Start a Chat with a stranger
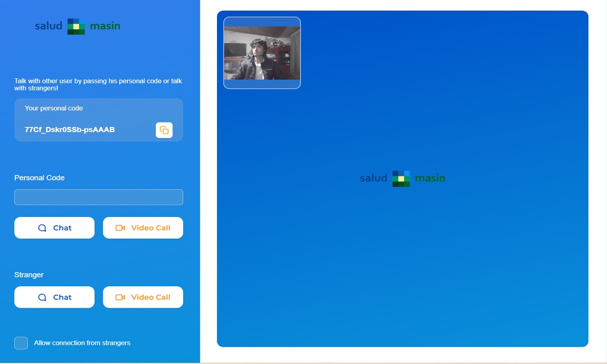The height and width of the screenshot is (364, 607). pyautogui.click(x=54, y=297)
